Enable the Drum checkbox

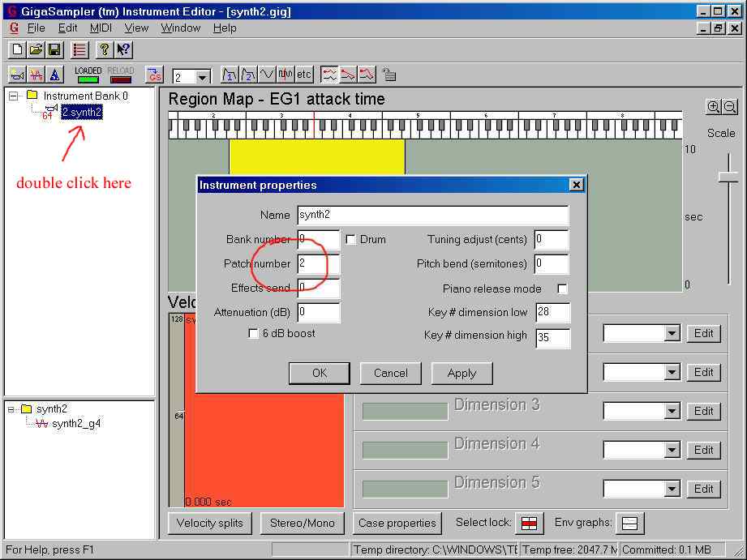point(350,240)
